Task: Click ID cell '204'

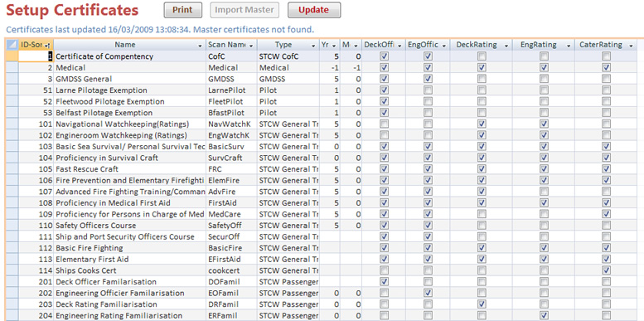Action: tap(36, 315)
